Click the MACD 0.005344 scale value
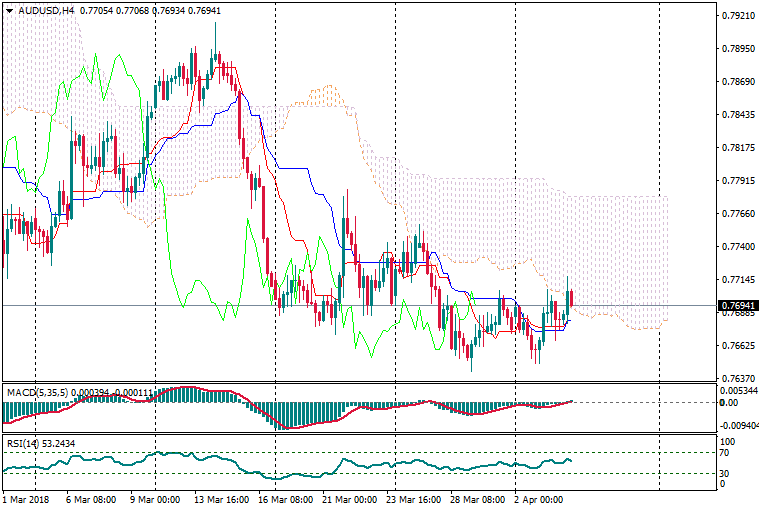This screenshot has width=759, height=511. [739, 390]
